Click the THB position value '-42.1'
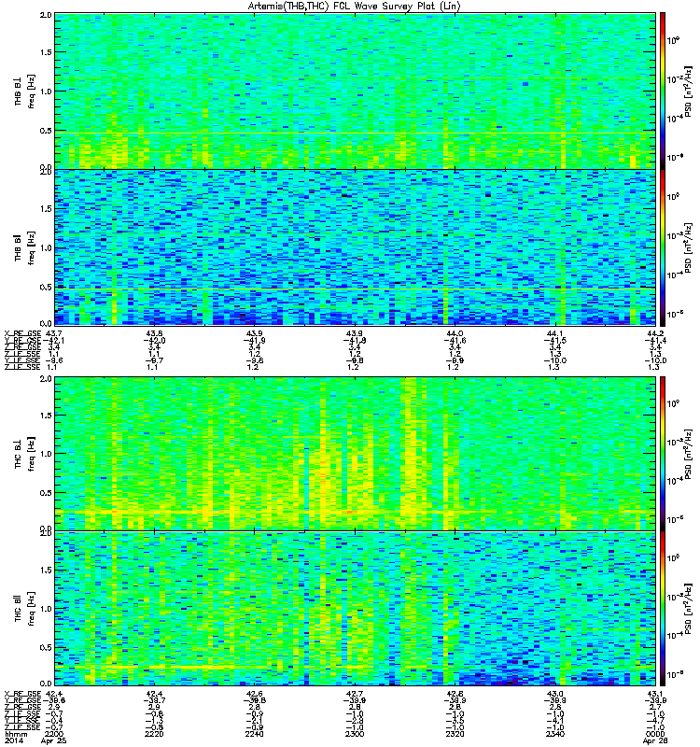 54,340
